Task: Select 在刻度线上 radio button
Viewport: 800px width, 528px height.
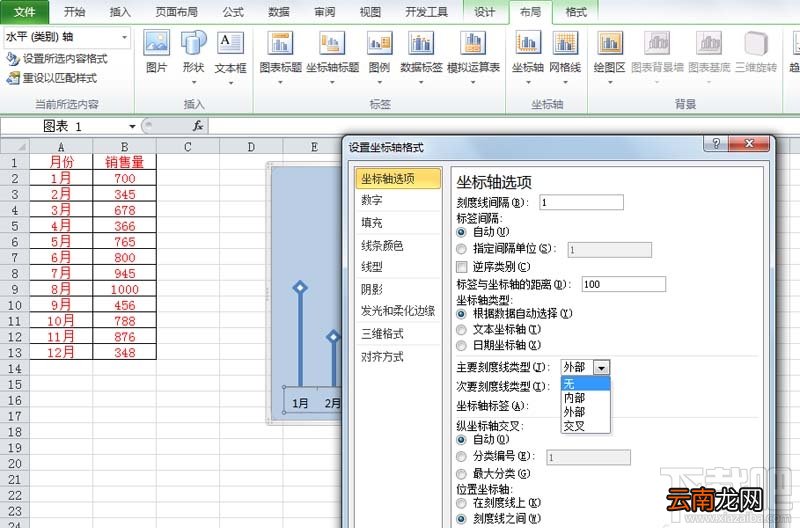Action: click(x=461, y=503)
